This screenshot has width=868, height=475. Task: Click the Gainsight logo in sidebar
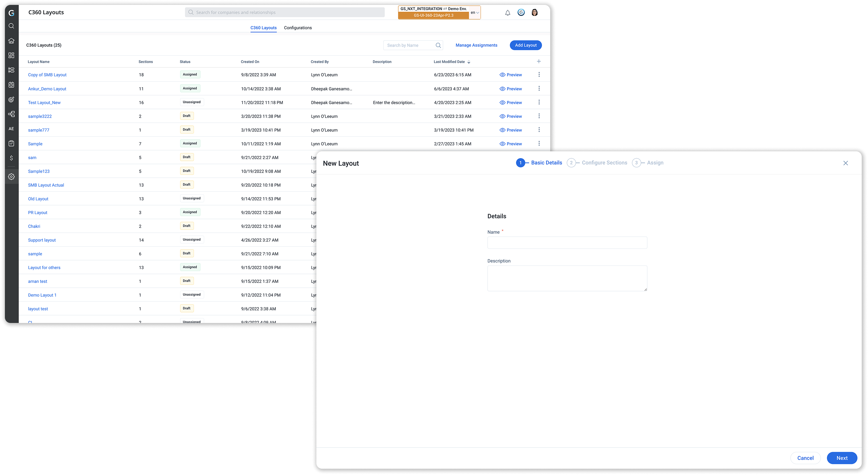click(x=11, y=13)
